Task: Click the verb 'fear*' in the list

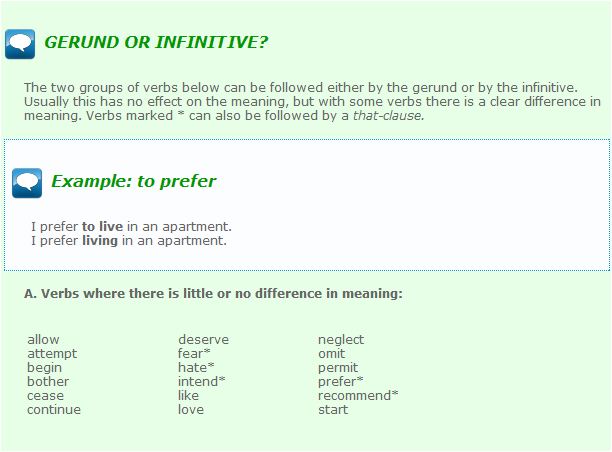Action: click(x=194, y=354)
